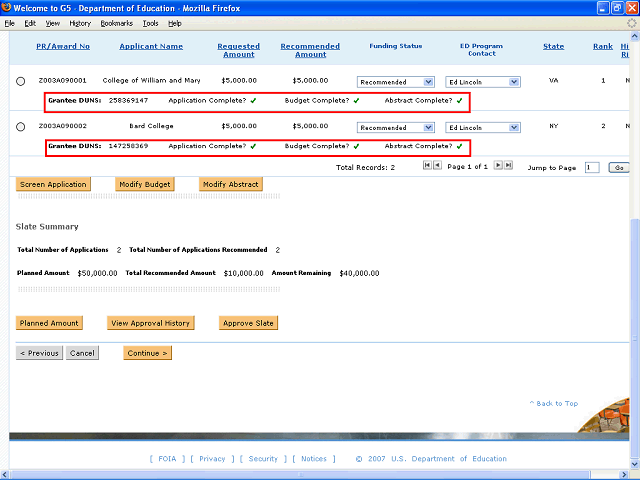Follow the Back to Top link
The width and height of the screenshot is (640, 480).
pyautogui.click(x=553, y=403)
